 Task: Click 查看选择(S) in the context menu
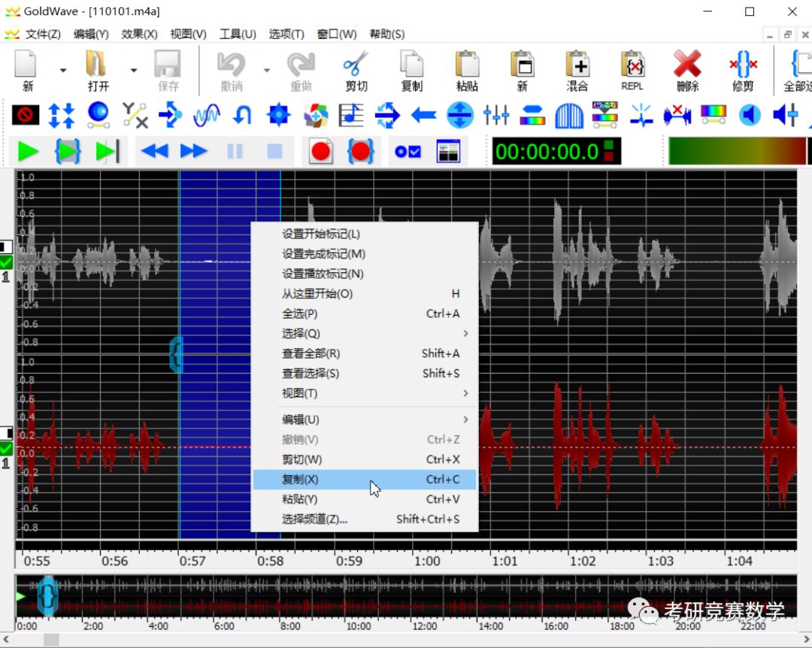pos(365,374)
